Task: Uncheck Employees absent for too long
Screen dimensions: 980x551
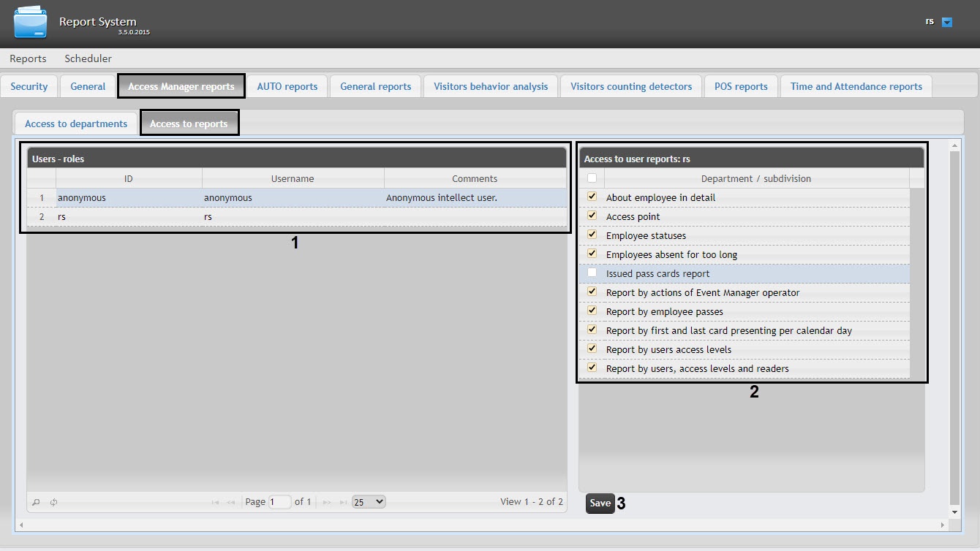Action: (x=592, y=254)
